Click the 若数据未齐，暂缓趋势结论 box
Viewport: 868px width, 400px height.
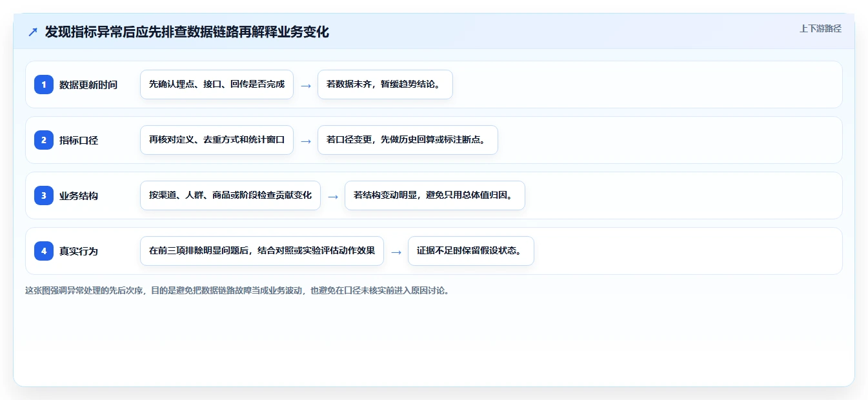[385, 85]
